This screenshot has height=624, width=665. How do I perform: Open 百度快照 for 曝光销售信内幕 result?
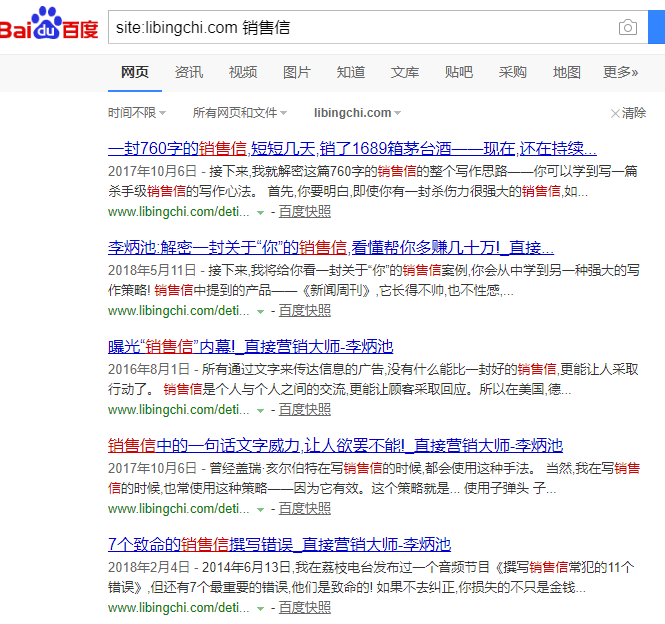[305, 410]
